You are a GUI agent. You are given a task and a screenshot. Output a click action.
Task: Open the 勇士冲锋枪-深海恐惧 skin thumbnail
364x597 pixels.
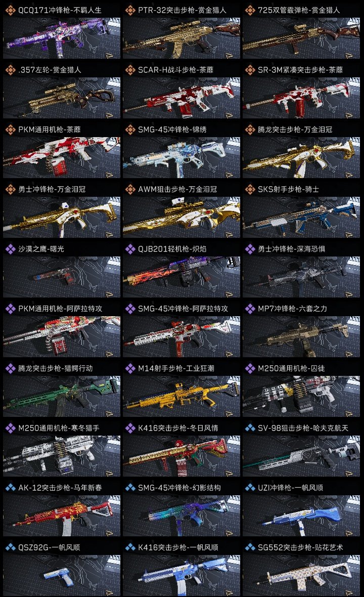tap(301, 277)
